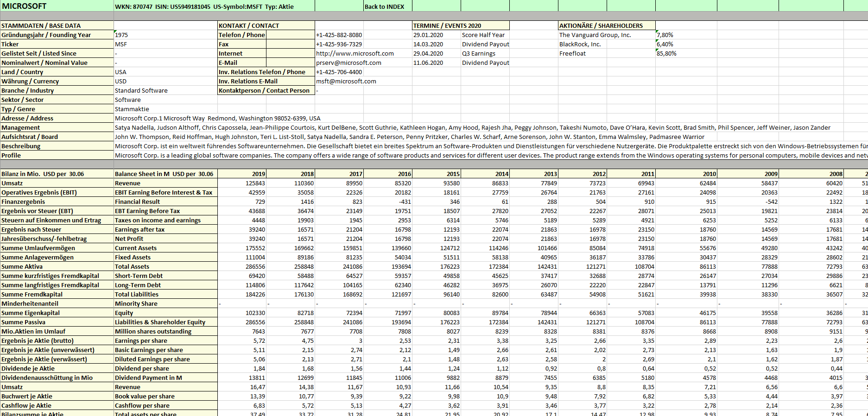Viewport: 868px width, 416px height.
Task: Click the Q3 Earnings event cell
Action: pyautogui.click(x=485, y=53)
